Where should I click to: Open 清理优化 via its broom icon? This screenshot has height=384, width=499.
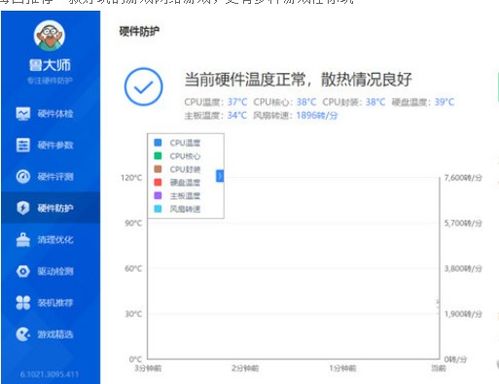tap(23, 240)
